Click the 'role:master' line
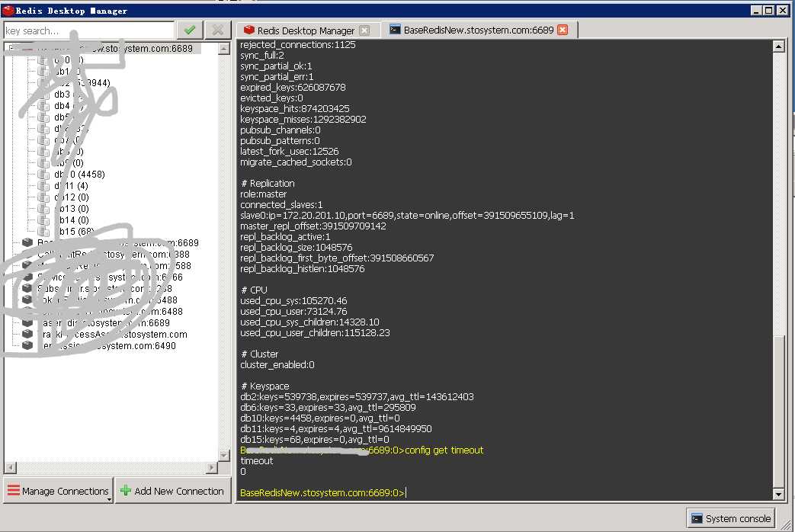This screenshot has height=532, width=795. click(x=263, y=194)
